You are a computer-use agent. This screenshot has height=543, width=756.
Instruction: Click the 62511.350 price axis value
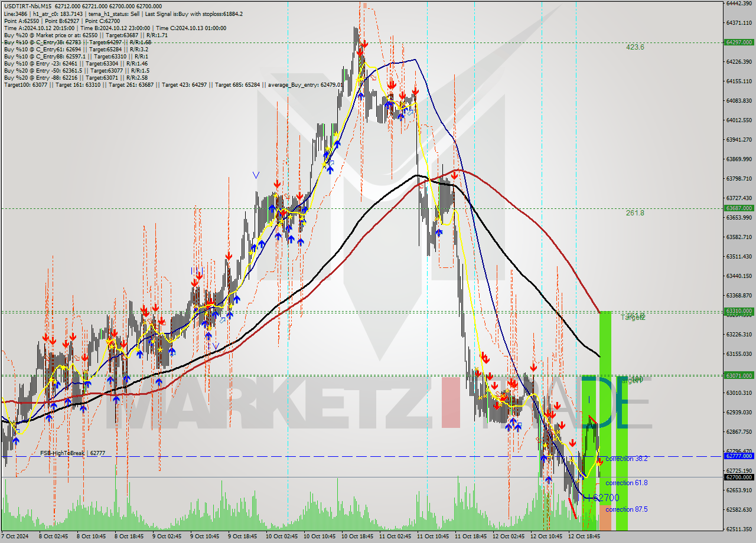click(x=738, y=529)
